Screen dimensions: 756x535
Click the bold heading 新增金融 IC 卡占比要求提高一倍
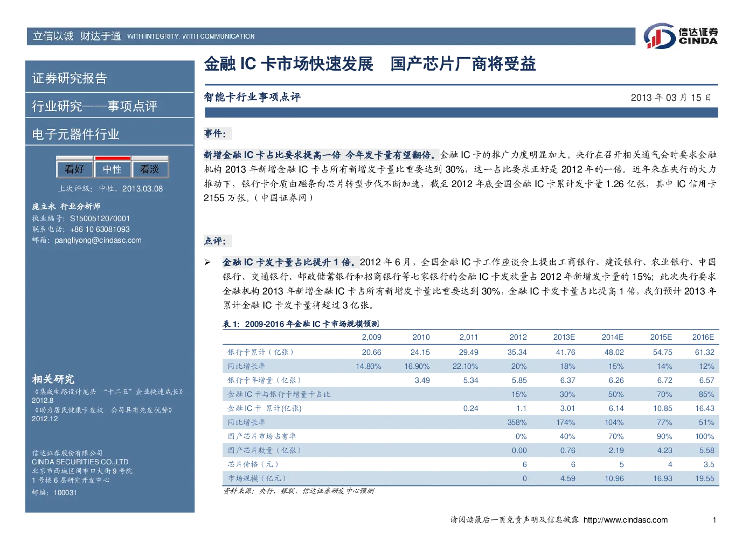[272, 155]
